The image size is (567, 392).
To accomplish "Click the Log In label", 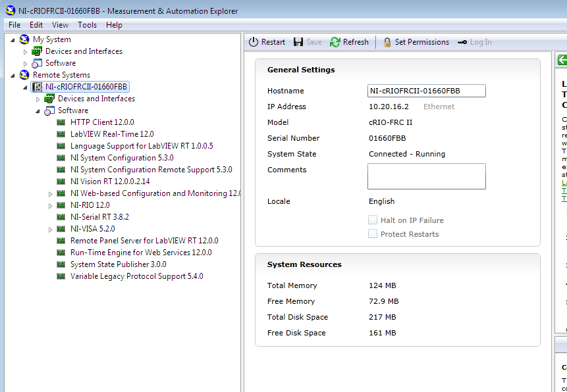I will pyautogui.click(x=481, y=42).
